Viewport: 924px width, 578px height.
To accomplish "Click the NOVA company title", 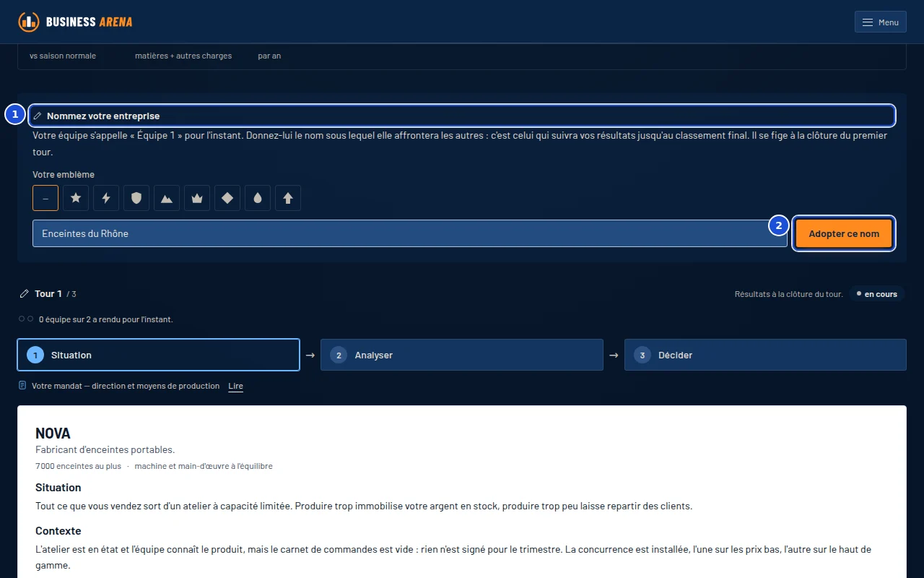I will coord(53,433).
